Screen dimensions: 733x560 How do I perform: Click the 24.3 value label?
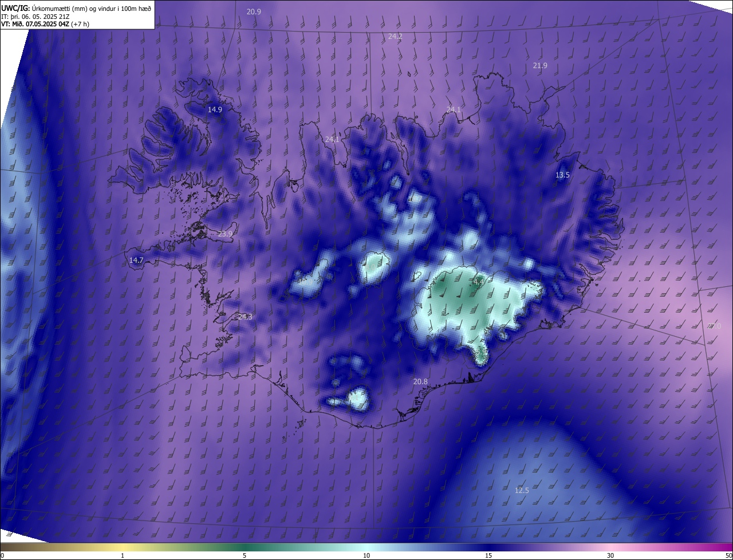pyautogui.click(x=245, y=317)
